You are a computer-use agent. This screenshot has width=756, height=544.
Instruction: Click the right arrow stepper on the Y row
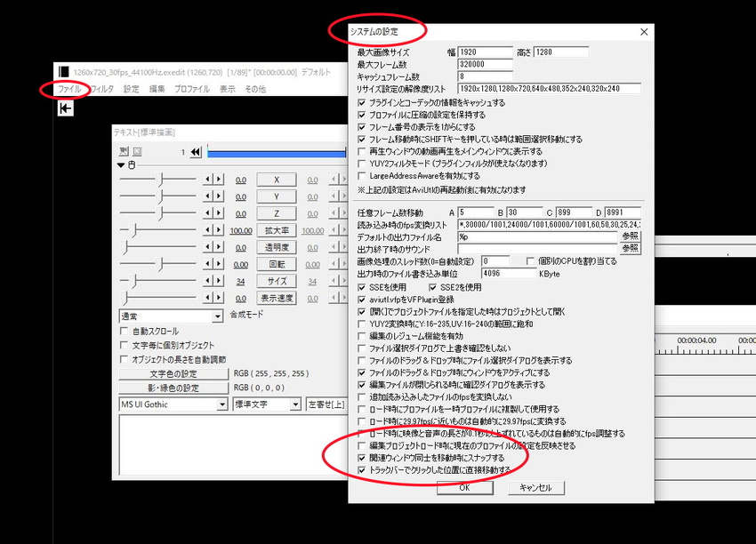click(219, 196)
